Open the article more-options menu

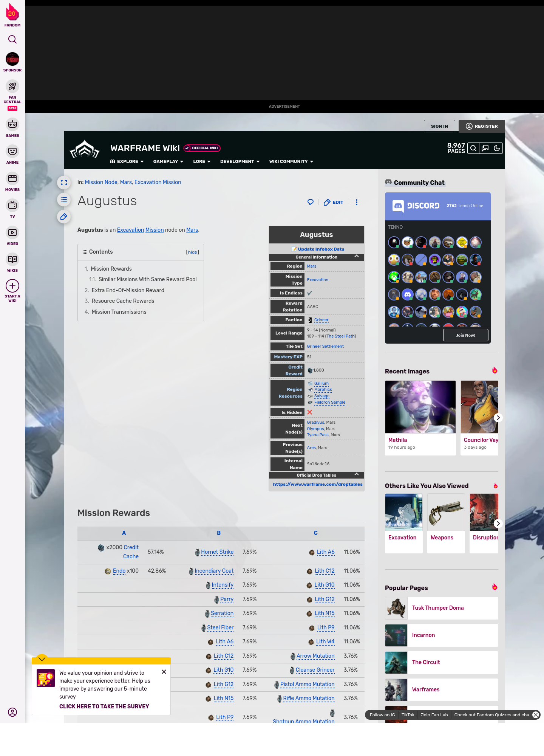(x=357, y=202)
